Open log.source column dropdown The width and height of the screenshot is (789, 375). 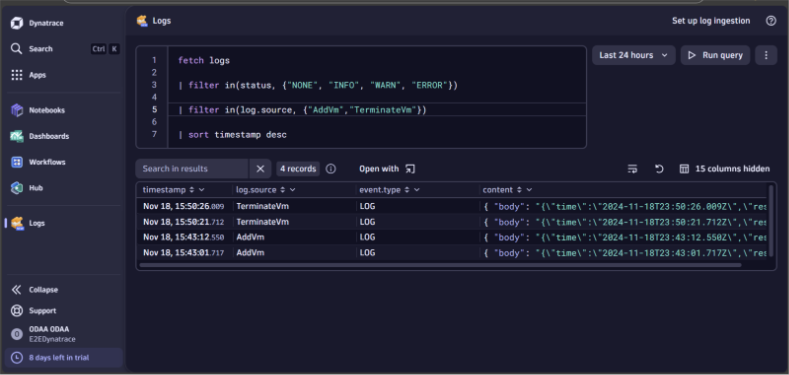(292, 190)
